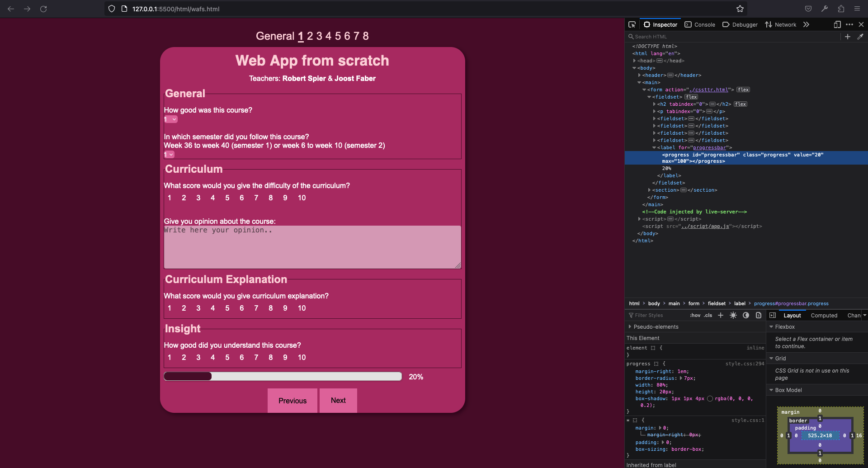Image resolution: width=868 pixels, height=468 pixels.
Task: Switch to the Console tab
Action: pyautogui.click(x=700, y=24)
